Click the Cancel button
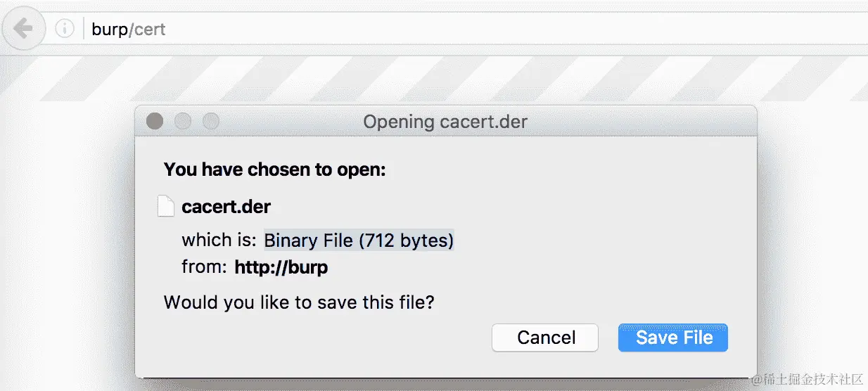The width and height of the screenshot is (868, 391). tap(545, 338)
